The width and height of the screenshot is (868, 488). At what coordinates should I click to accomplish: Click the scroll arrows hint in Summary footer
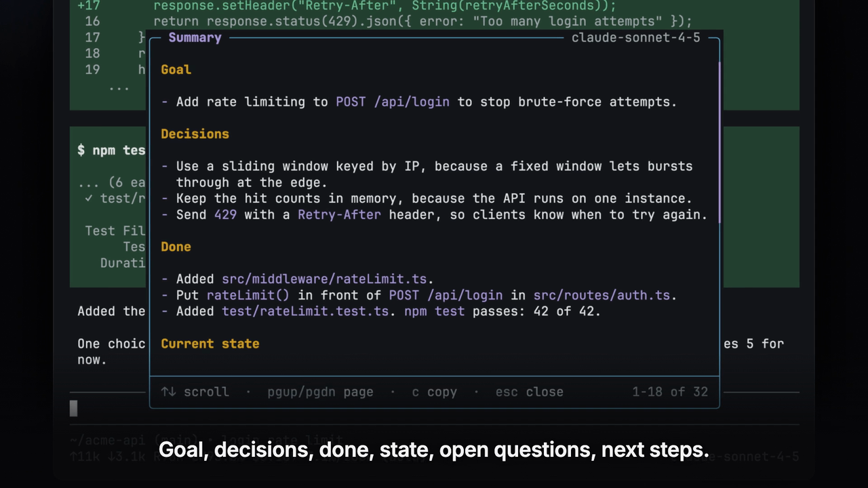[x=195, y=392]
